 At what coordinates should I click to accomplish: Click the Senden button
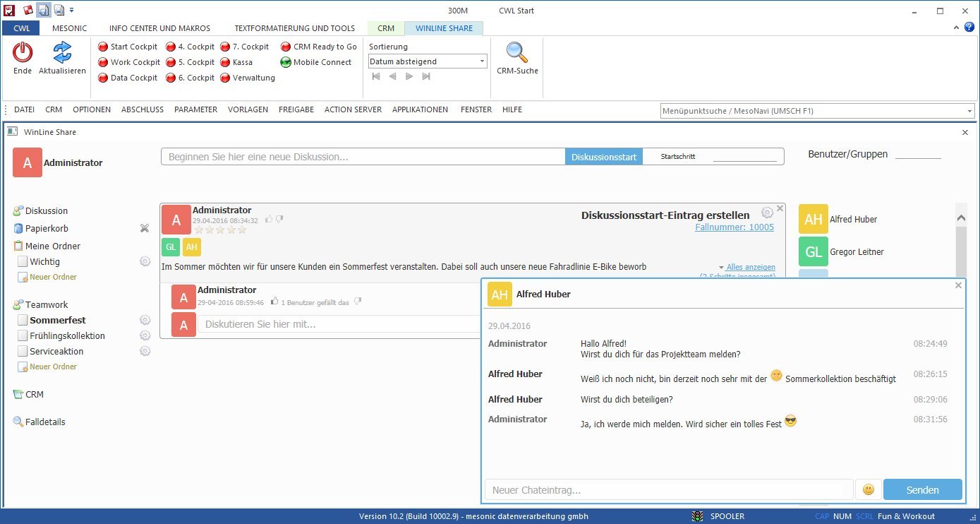click(922, 489)
